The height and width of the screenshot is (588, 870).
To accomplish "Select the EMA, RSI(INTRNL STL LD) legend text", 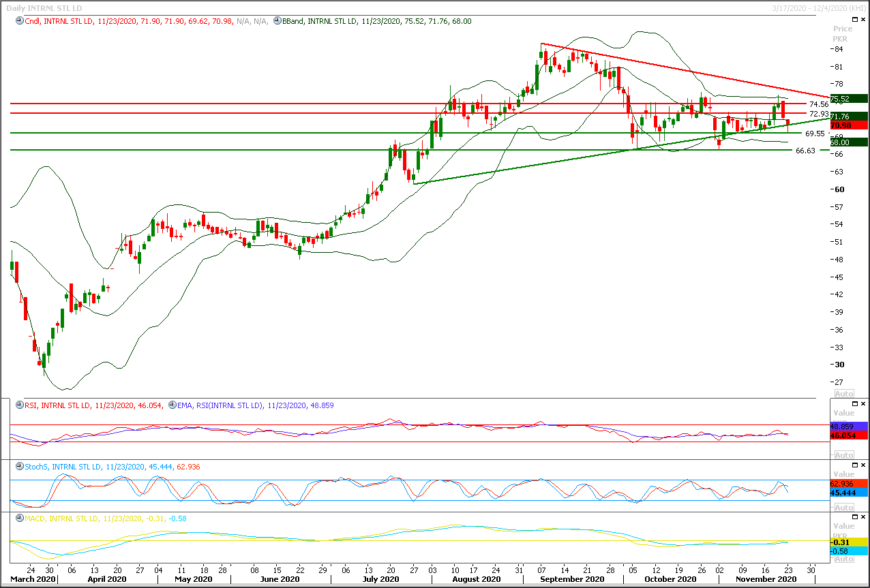I will (220, 405).
